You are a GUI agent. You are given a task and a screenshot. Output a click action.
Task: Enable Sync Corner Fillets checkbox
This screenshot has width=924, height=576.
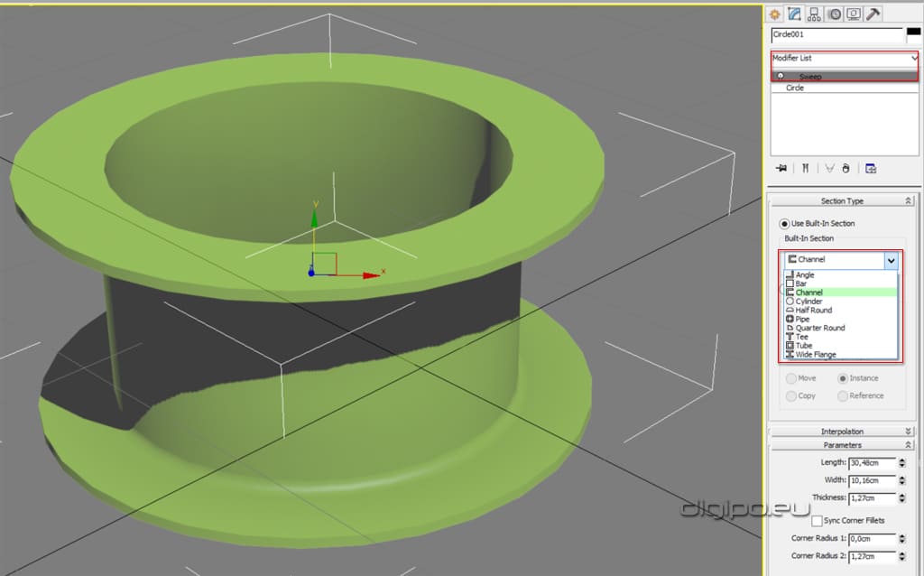click(818, 521)
